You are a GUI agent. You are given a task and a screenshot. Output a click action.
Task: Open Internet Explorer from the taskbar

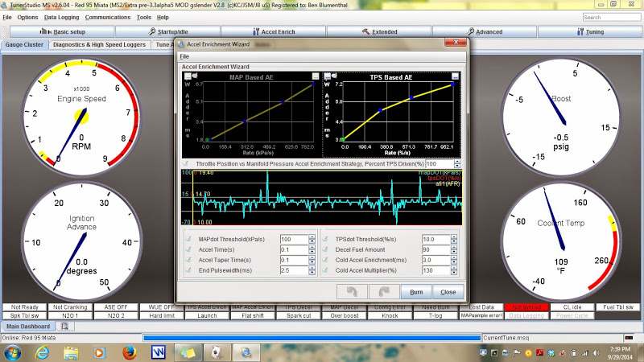(42, 352)
